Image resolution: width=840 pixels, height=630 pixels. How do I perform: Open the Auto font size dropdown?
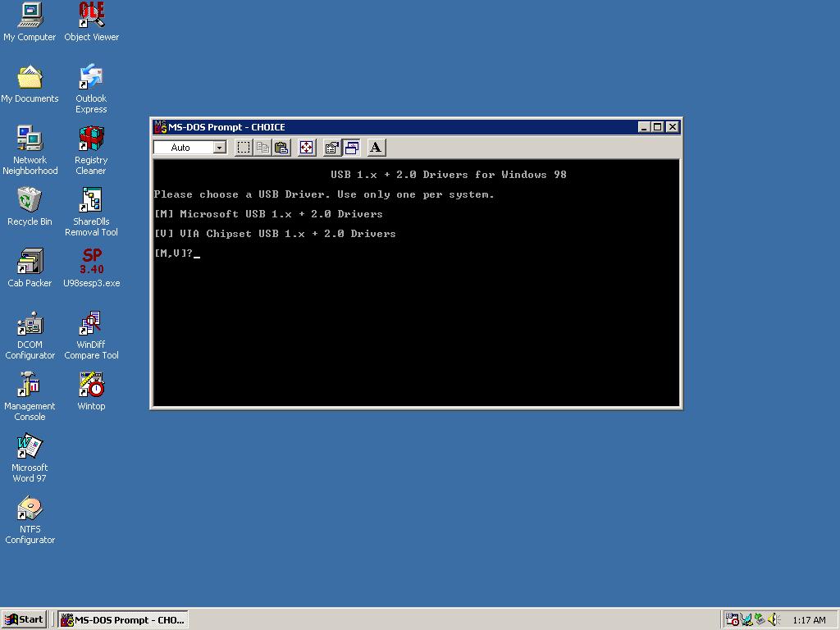click(220, 148)
